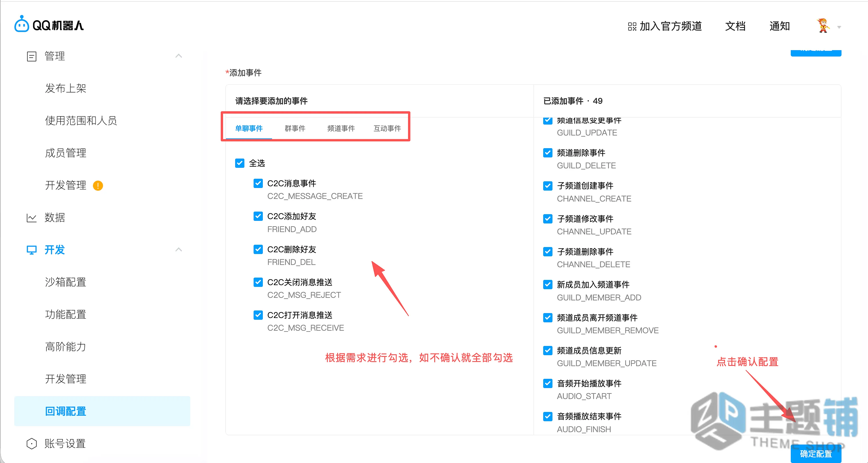
Task: Uncheck the 子频道创建事件 checkbox
Action: coord(548,186)
